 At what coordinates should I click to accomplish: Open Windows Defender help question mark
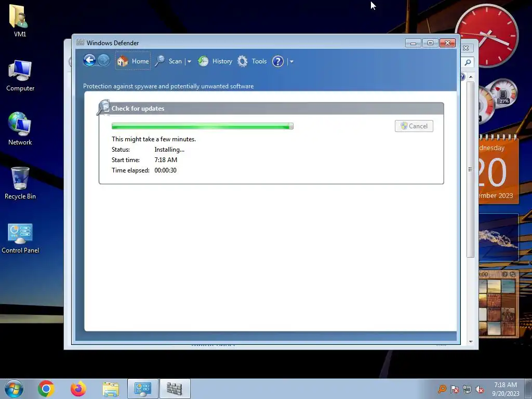pyautogui.click(x=277, y=61)
